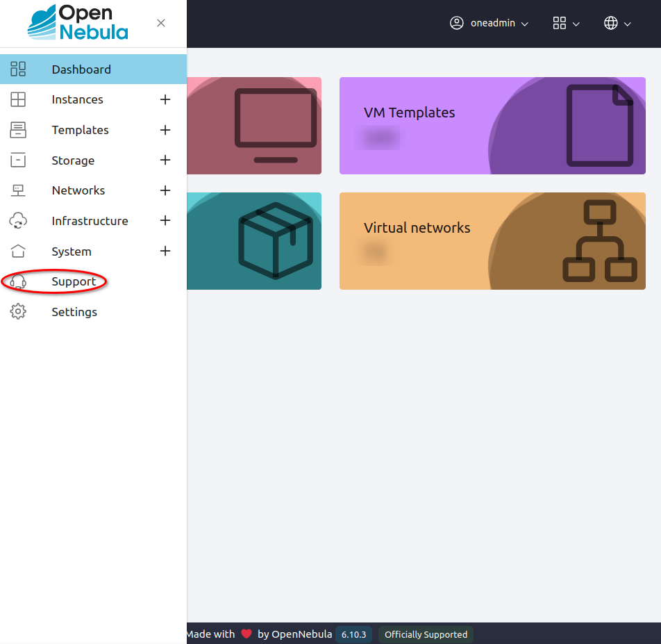Expand the view switcher chevron

pyautogui.click(x=576, y=24)
